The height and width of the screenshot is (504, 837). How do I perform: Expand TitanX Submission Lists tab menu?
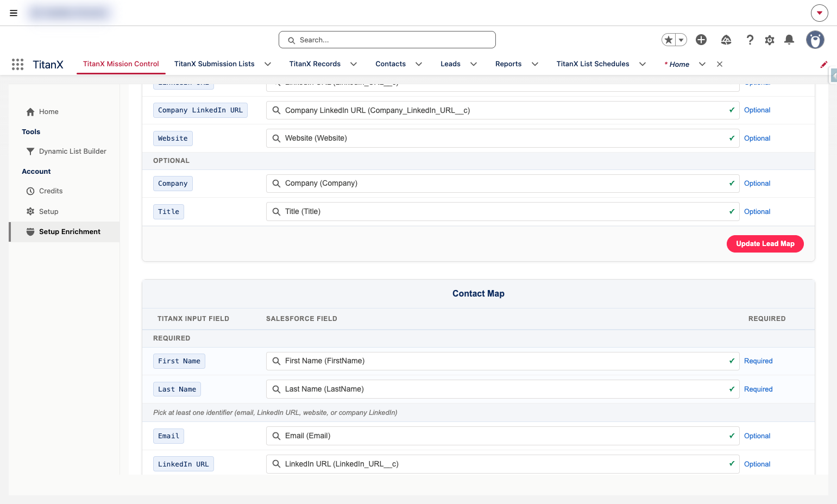[268, 64]
